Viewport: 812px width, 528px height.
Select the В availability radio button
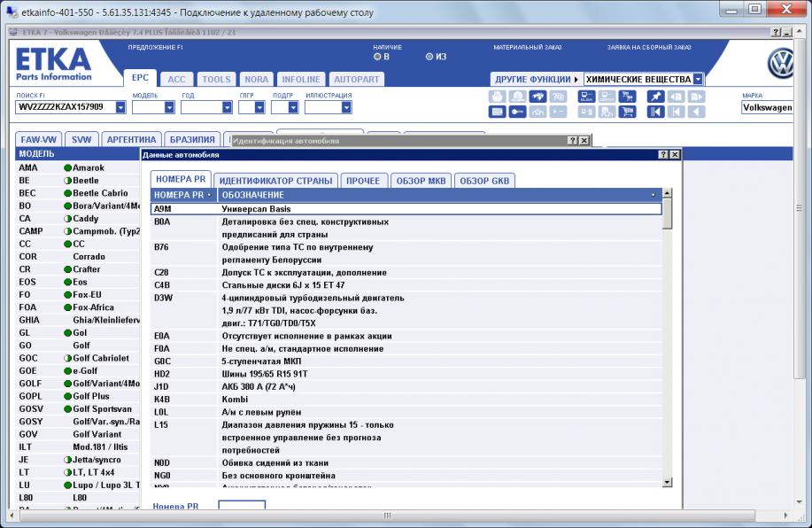pyautogui.click(x=377, y=57)
